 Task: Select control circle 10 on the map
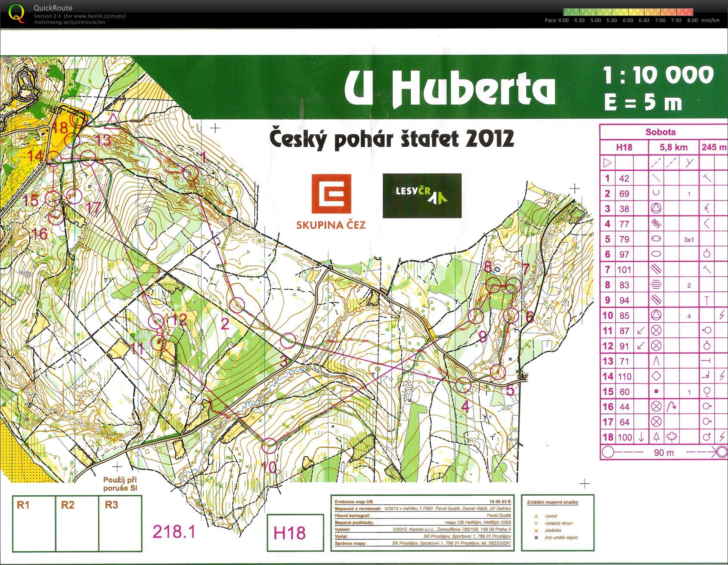pos(270,445)
